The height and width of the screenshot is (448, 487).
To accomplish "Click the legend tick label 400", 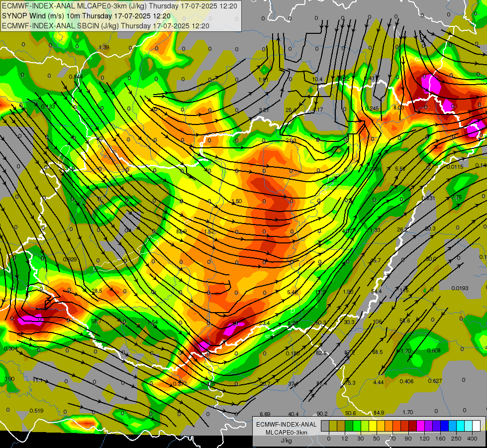I will [472, 439].
